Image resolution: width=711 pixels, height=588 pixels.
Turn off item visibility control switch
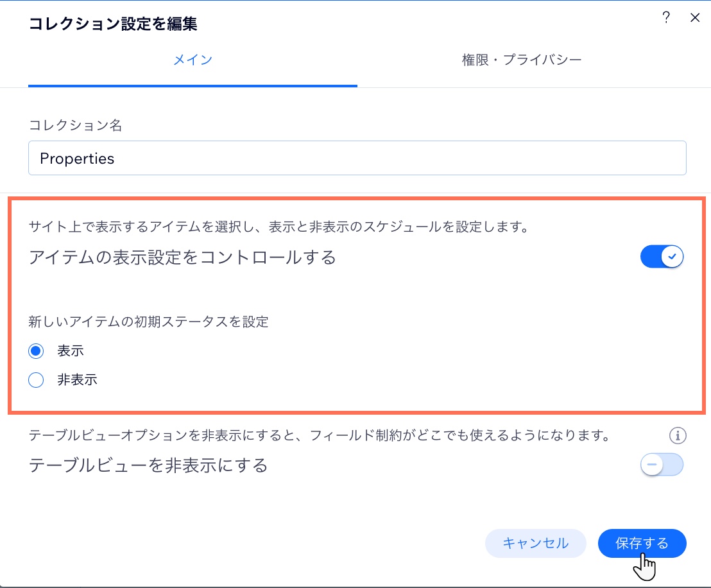[662, 256]
